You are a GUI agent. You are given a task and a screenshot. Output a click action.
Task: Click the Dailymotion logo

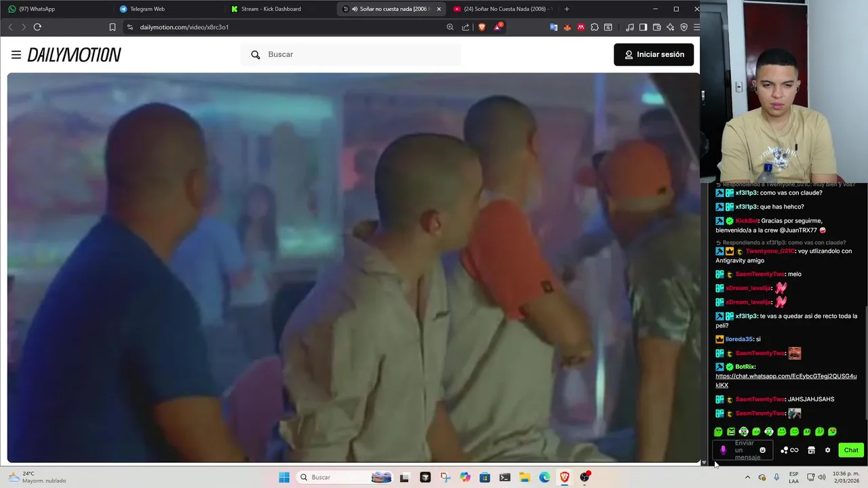click(x=75, y=55)
